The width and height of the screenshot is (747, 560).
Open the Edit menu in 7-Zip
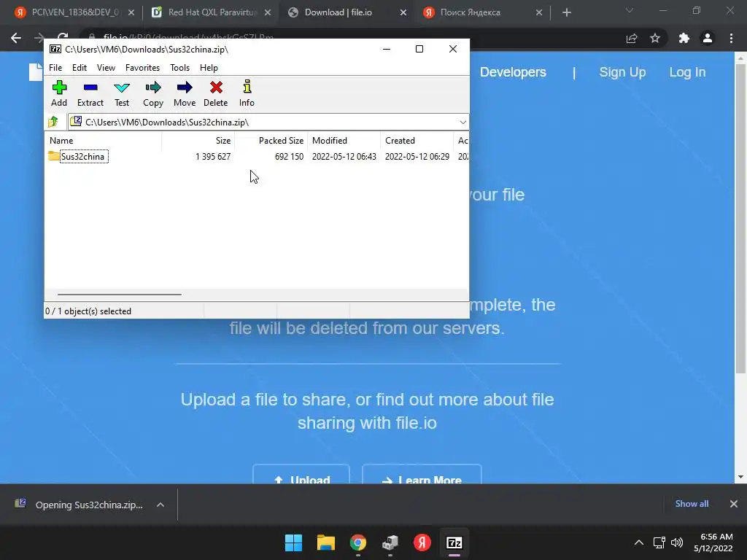coord(79,68)
